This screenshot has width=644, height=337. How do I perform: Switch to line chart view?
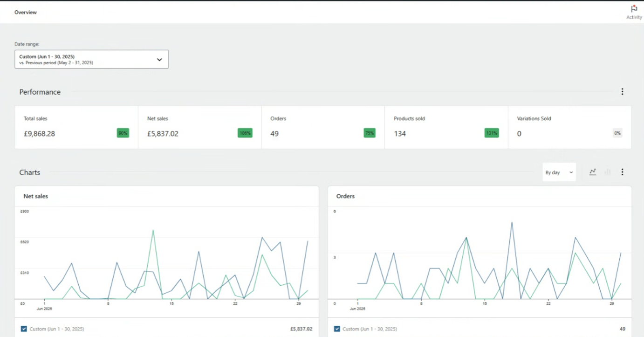click(x=593, y=172)
